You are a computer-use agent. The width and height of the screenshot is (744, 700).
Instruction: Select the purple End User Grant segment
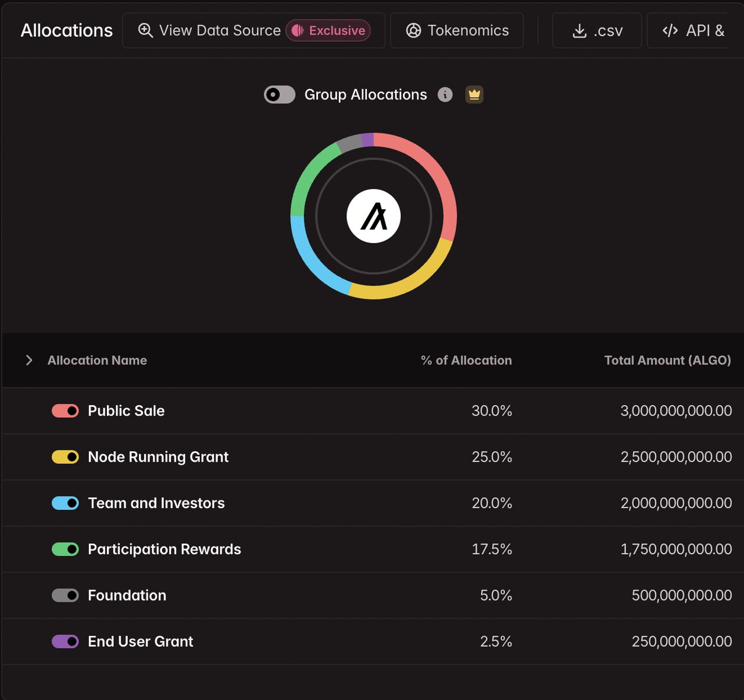(367, 140)
